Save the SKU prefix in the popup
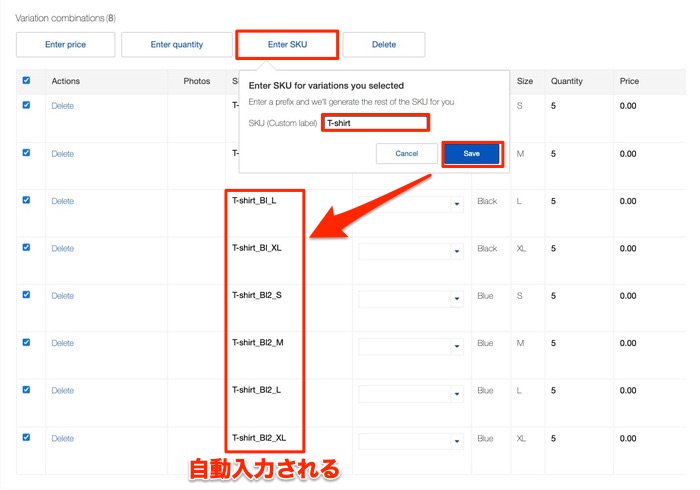 click(471, 153)
